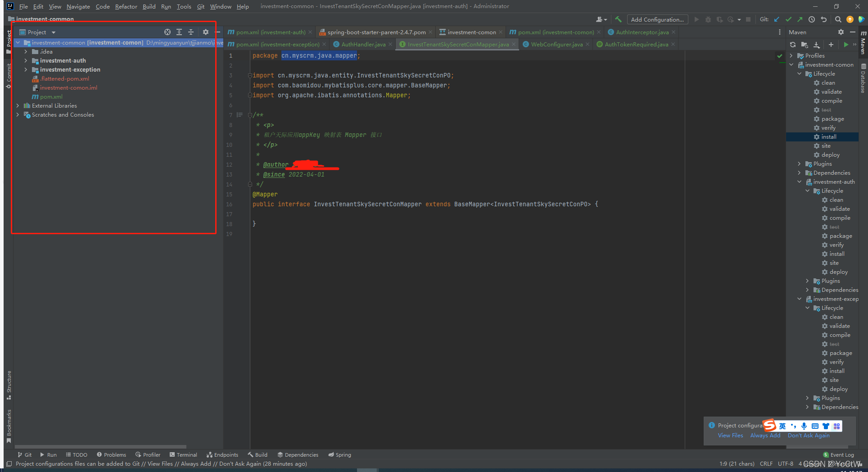
Task: Click the Add Configuration button
Action: 657,19
